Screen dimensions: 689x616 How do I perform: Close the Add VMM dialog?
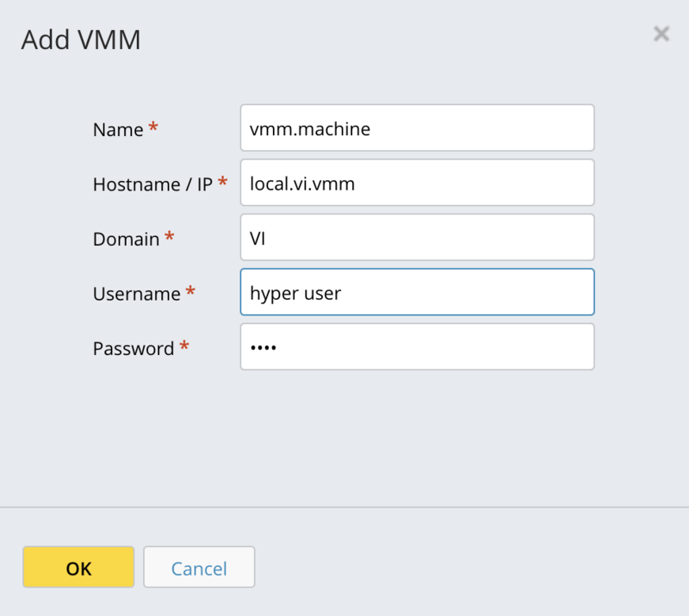point(661,34)
